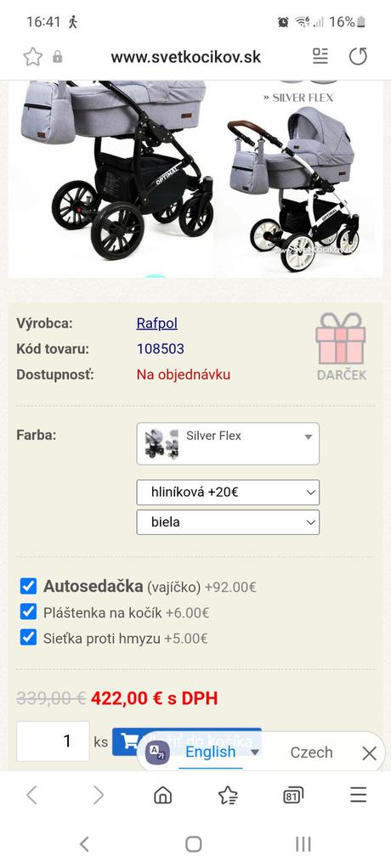Viewport: 391px width, 868px height.
Task: Tap the padlock site security icon
Action: click(x=58, y=56)
